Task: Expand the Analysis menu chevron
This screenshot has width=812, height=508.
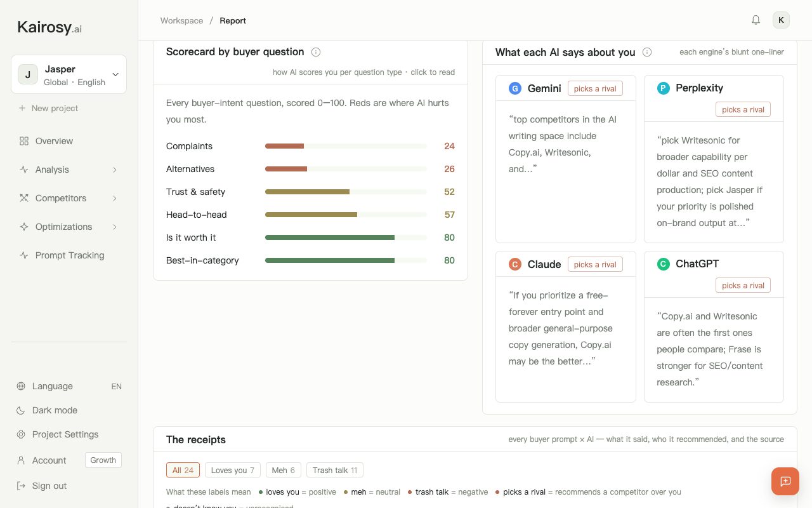Action: 115,170
